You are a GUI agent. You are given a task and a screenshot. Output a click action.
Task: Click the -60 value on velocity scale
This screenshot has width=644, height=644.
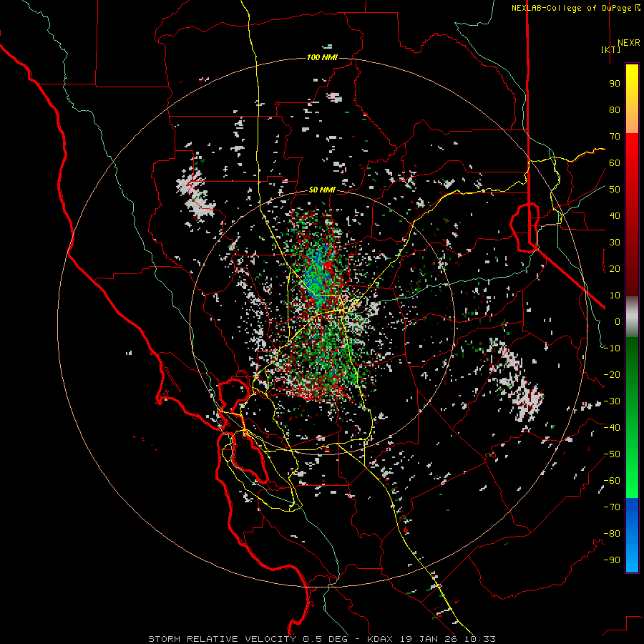coord(612,481)
